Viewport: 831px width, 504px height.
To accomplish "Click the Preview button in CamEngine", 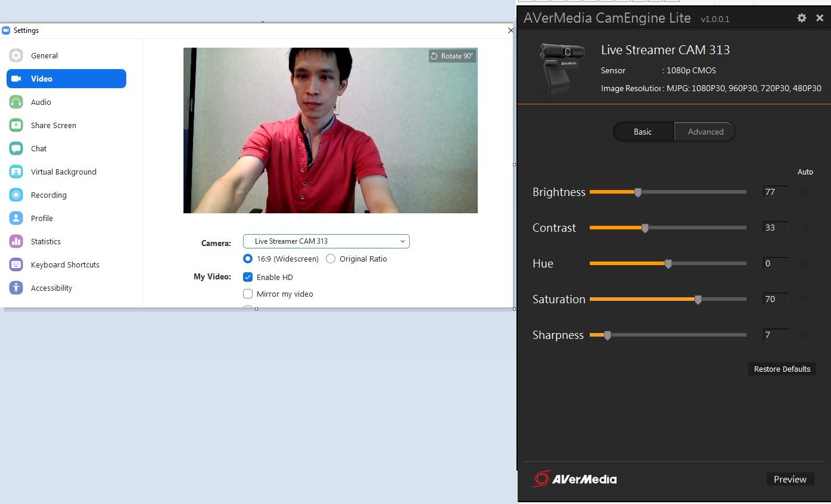I will 790,479.
